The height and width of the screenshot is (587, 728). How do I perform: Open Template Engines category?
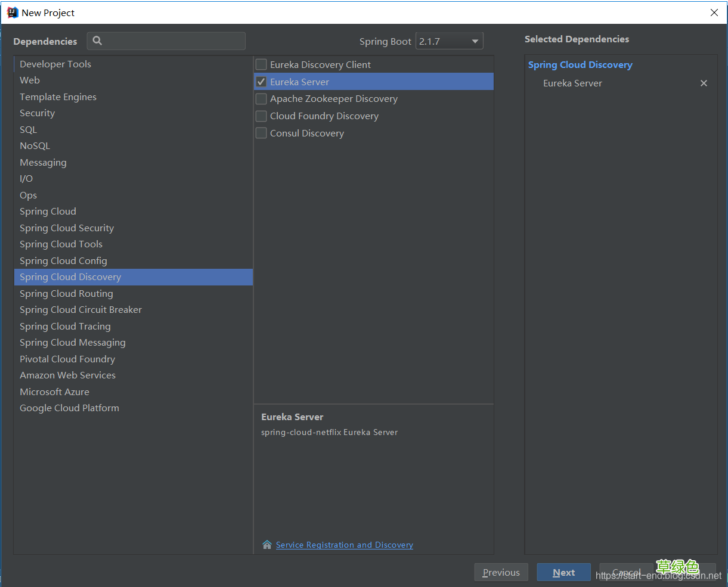[134, 97]
